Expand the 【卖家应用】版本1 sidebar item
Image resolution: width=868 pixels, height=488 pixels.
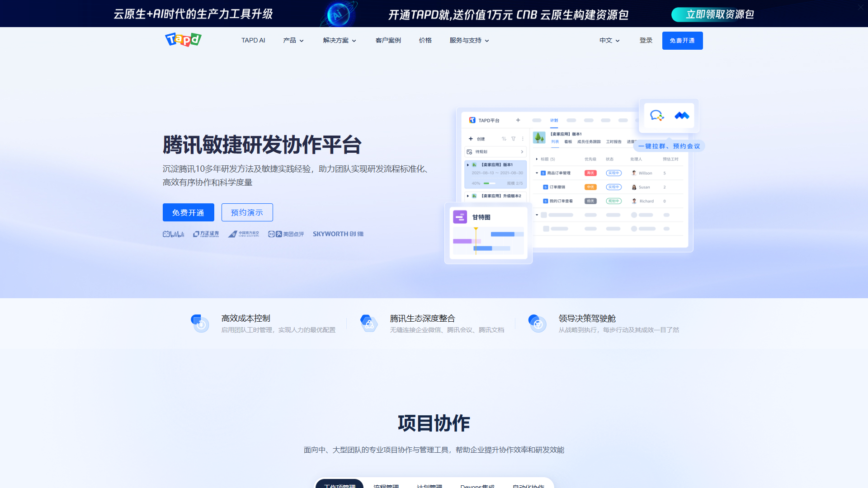click(x=468, y=165)
